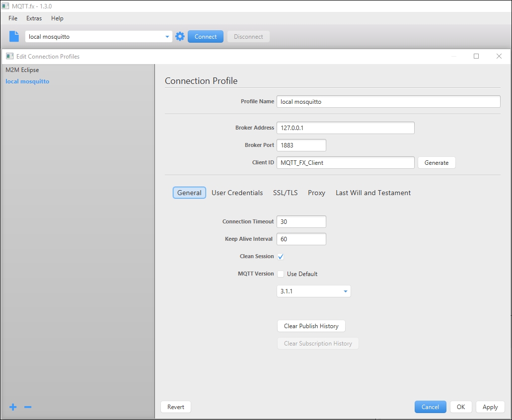
Task: Click the Broker Port field
Action: pyautogui.click(x=301, y=145)
